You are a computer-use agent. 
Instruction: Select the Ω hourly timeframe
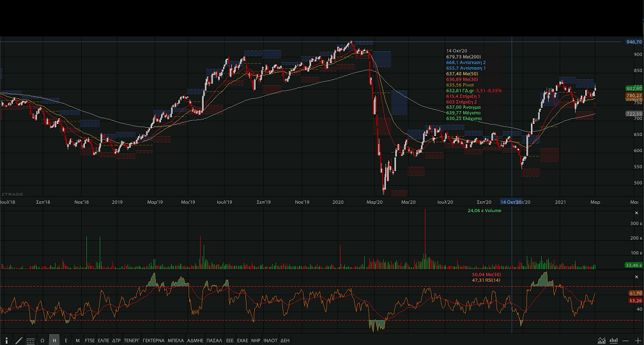tap(42, 341)
